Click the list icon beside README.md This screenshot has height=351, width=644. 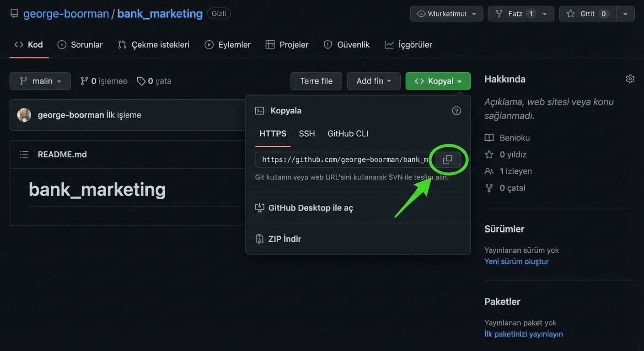coord(24,154)
